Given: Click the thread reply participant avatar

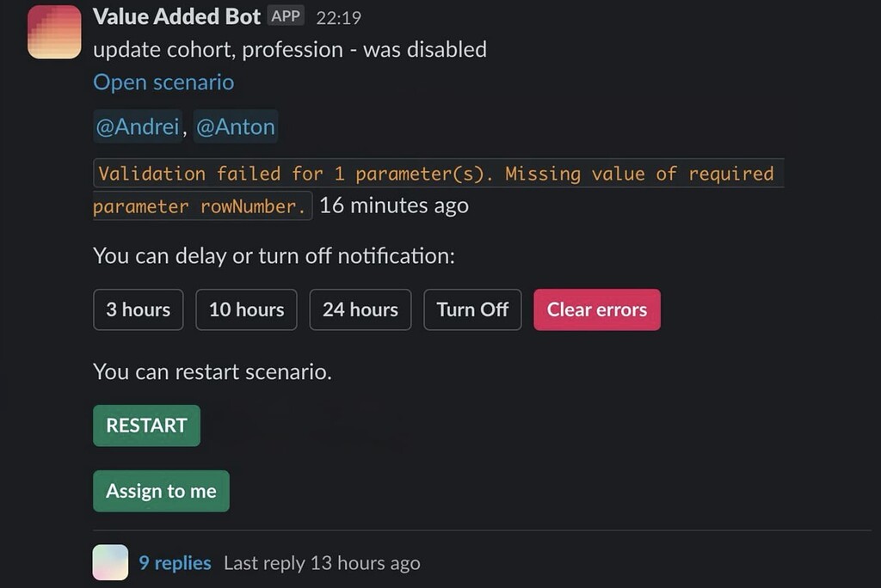Looking at the screenshot, I should (x=110, y=562).
